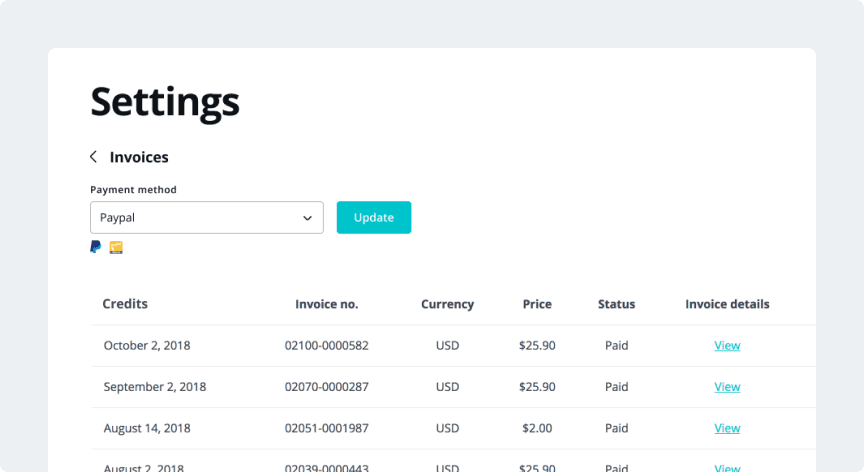Click the Invoice no. column header
The width and height of the screenshot is (864, 472).
(327, 304)
